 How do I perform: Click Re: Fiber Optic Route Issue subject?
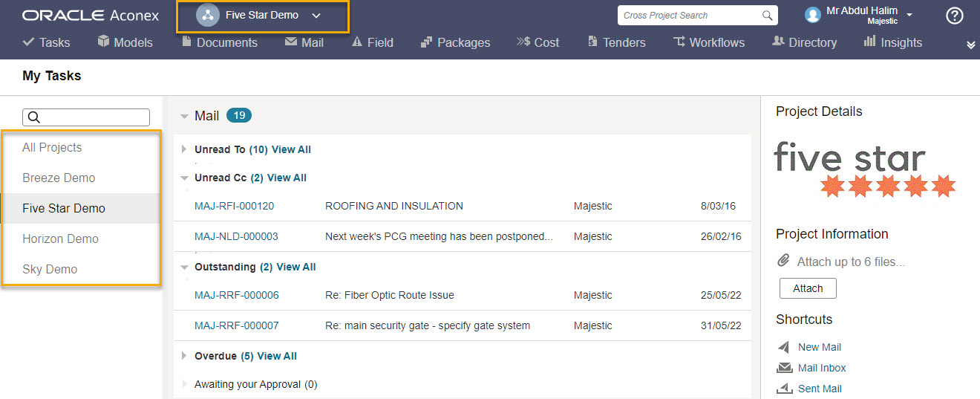click(390, 295)
